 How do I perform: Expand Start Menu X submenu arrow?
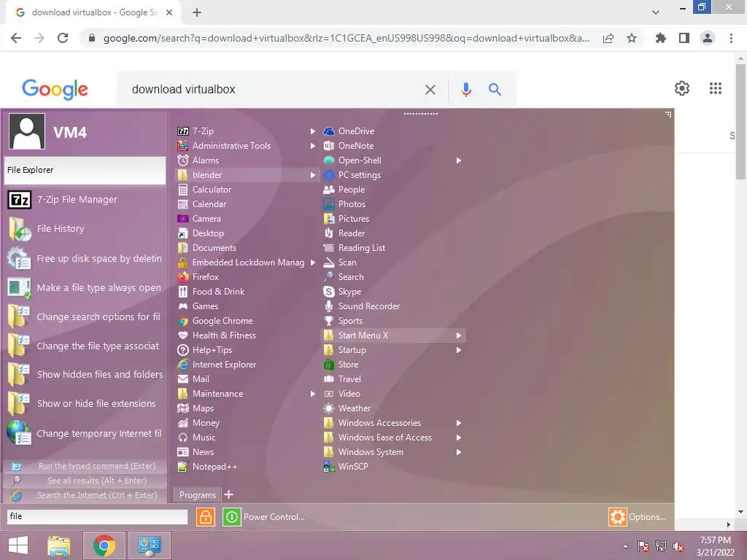pos(458,335)
